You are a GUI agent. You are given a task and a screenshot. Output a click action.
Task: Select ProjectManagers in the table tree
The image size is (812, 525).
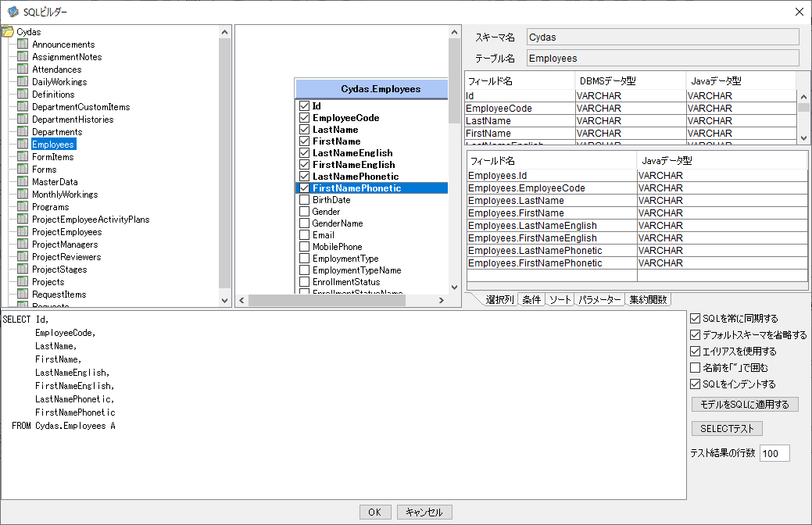(65, 245)
